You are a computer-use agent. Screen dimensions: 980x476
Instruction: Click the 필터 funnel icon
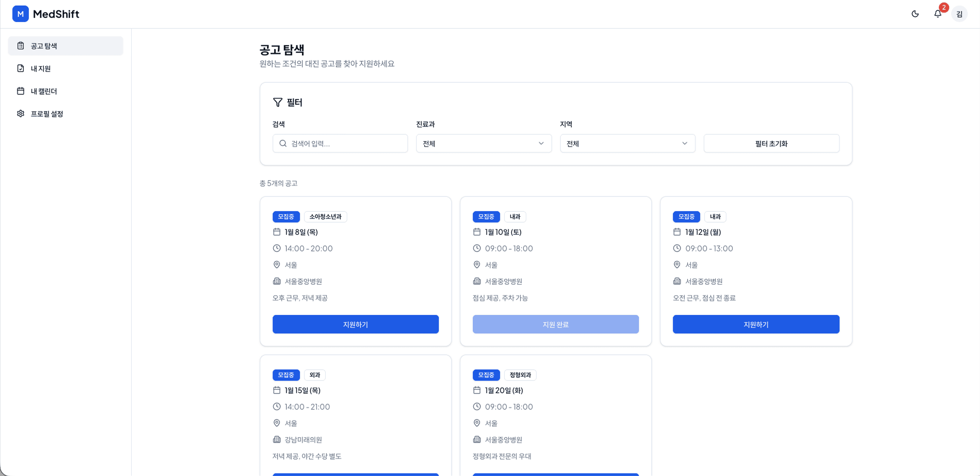point(278,102)
